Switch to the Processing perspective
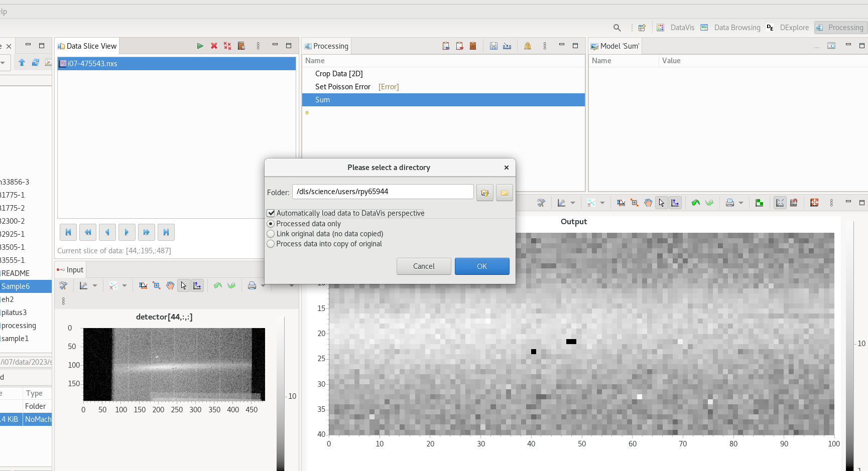 coord(840,28)
